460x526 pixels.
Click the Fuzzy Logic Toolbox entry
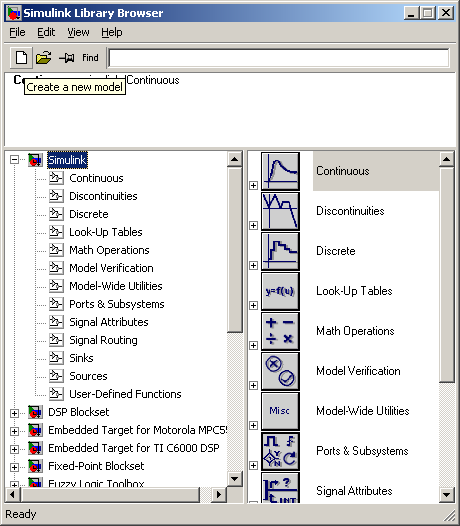point(96,483)
